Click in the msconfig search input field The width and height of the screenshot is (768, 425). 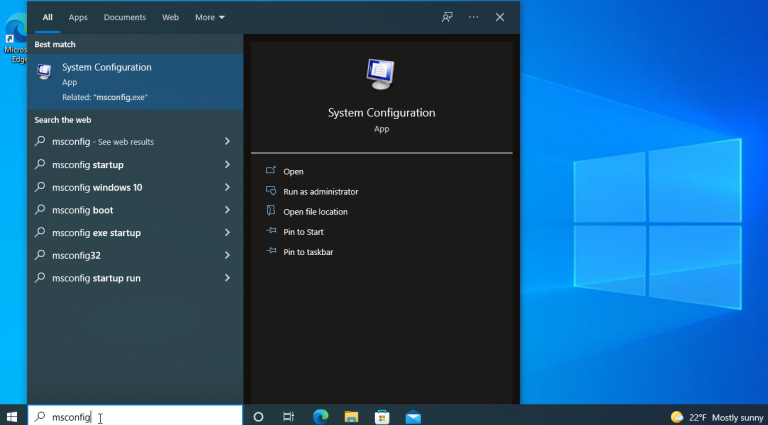pyautogui.click(x=135, y=417)
